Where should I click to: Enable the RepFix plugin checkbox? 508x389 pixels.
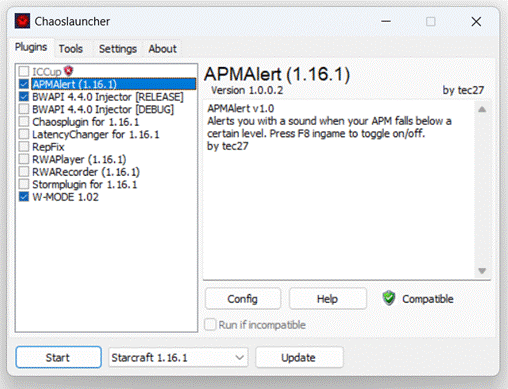pos(24,147)
